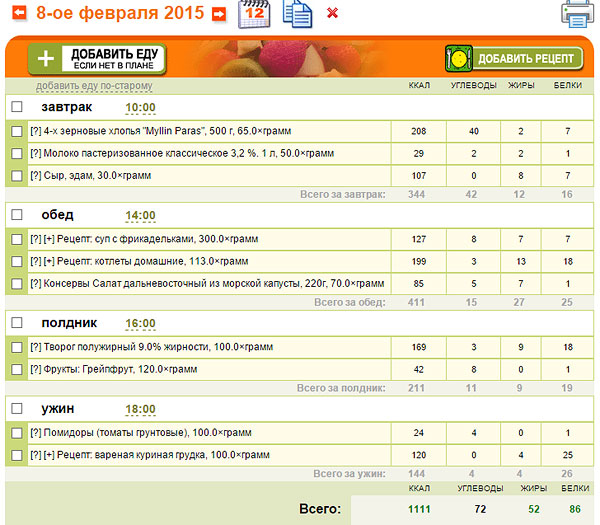Check the завтрак meal checkbox
Screen dimensions: 600x525
[17, 107]
